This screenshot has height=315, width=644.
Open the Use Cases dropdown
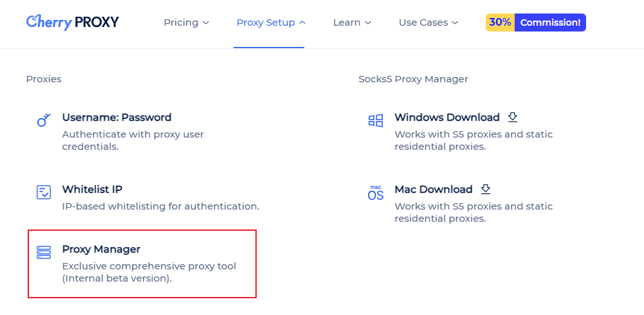428,22
